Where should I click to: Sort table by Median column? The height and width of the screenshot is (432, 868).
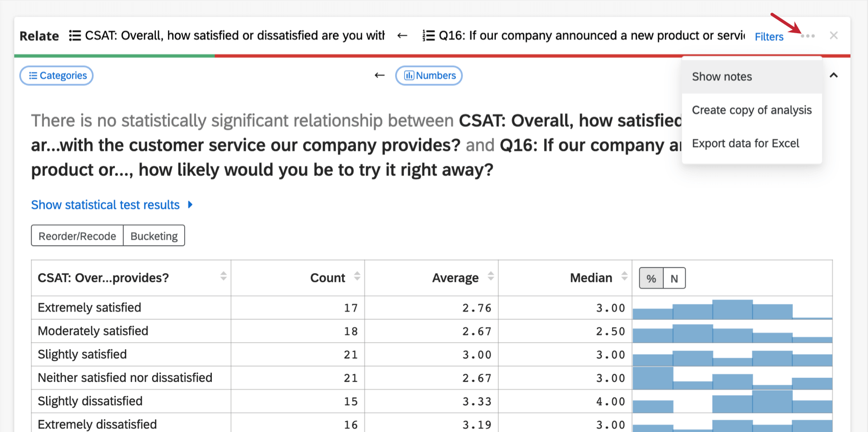[624, 276]
